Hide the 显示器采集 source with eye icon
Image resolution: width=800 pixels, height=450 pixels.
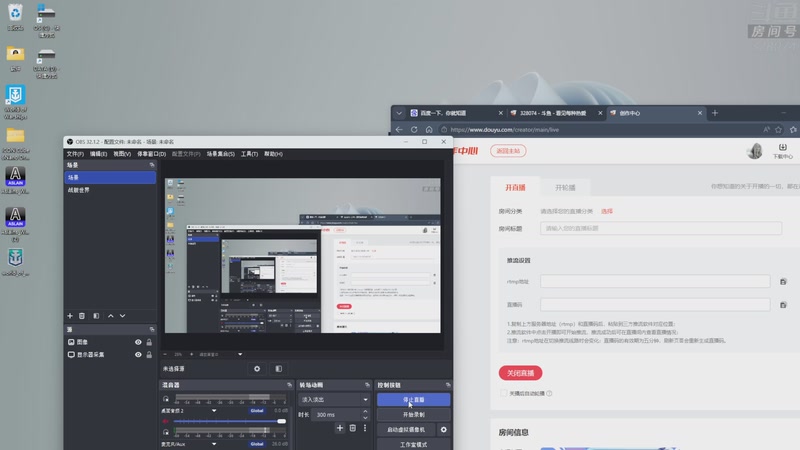point(138,355)
